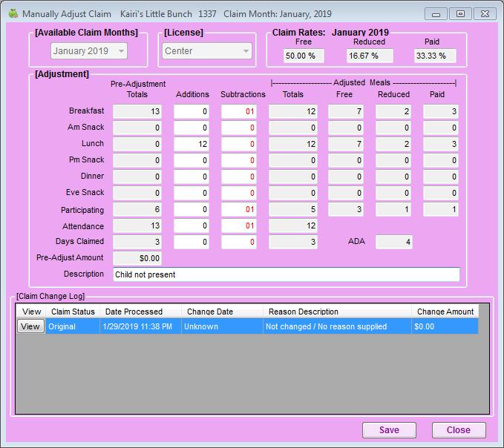The width and height of the screenshot is (504, 448).
Task: Click the Claim Status column header
Action: pyautogui.click(x=73, y=312)
